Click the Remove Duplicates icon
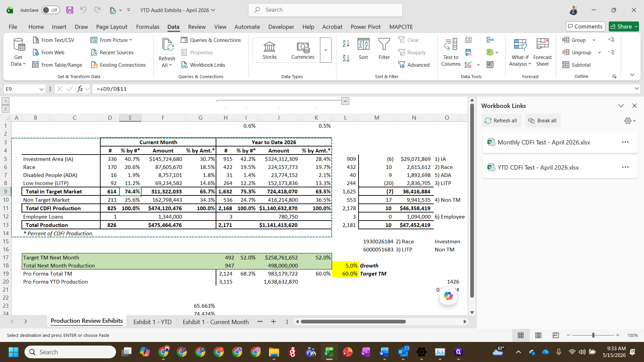Image resolution: width=644 pixels, height=362 pixels. click(x=469, y=52)
